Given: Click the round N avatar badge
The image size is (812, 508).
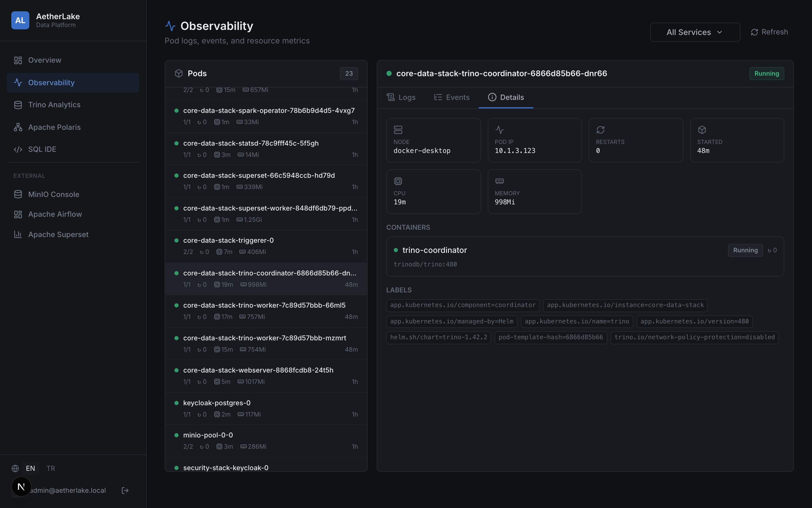Looking at the screenshot, I should 21,487.
